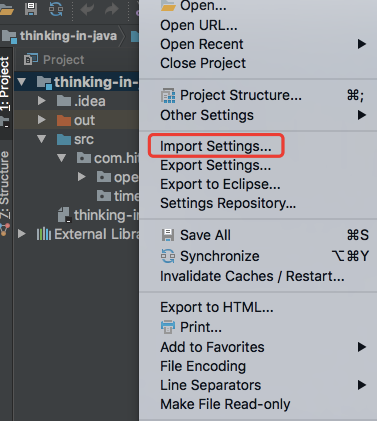Open the 1: Project side tab
The height and width of the screenshot is (421, 377).
[x=5, y=87]
